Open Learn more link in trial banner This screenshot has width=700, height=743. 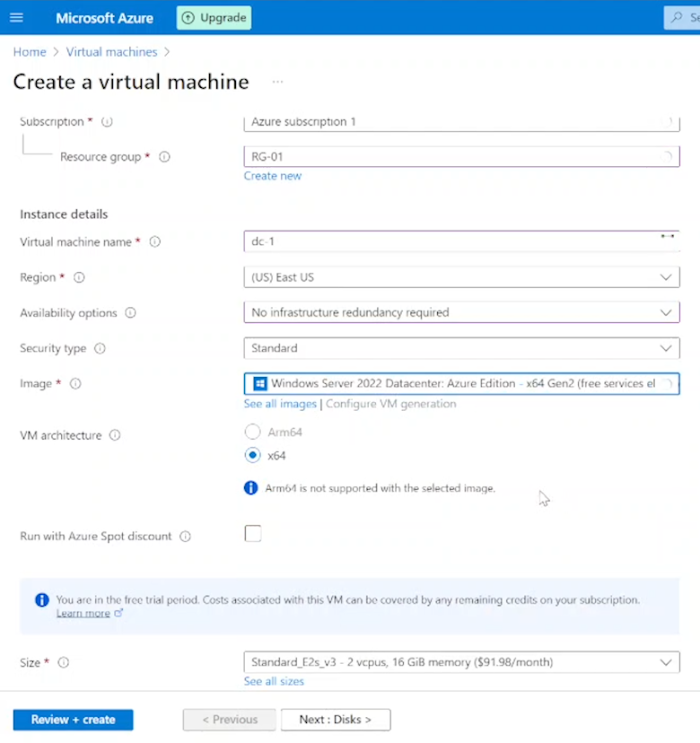point(83,613)
